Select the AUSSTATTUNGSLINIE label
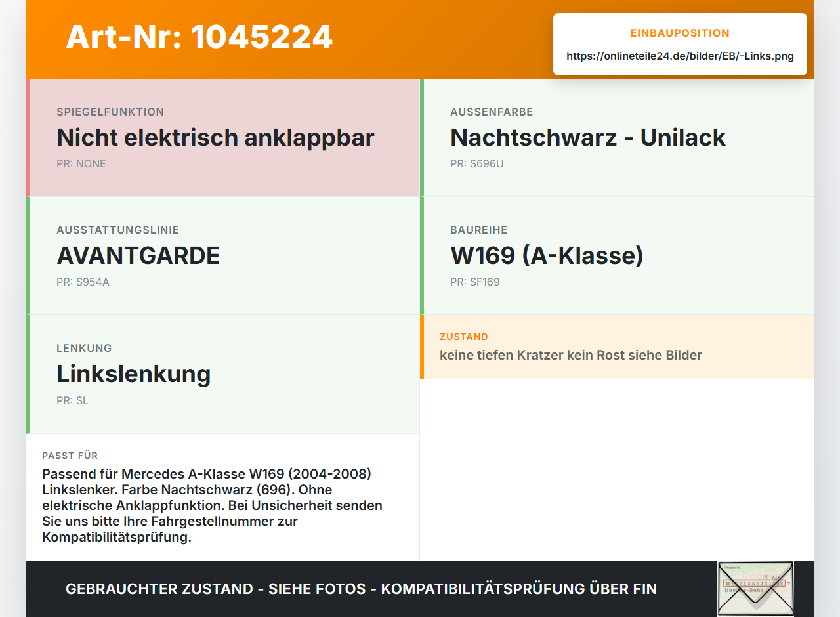 coord(117,230)
